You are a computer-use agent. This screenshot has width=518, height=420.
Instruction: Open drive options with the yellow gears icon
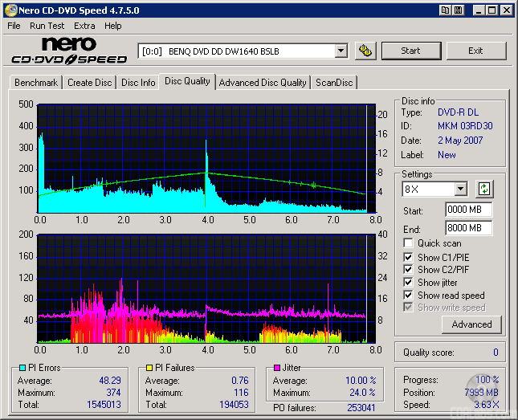[x=365, y=51]
